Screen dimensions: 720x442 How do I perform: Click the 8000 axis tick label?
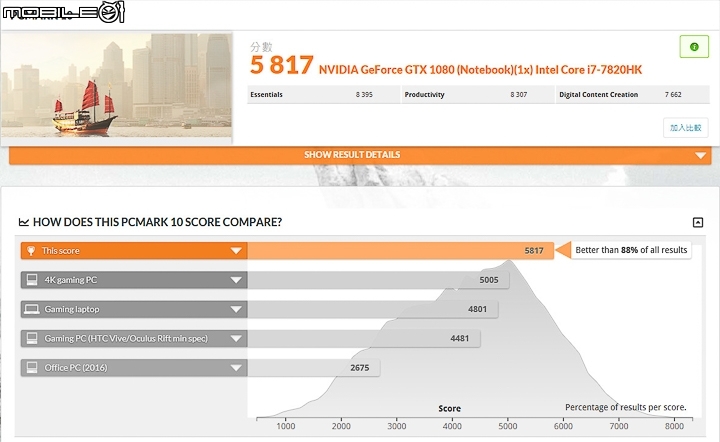(x=674, y=426)
